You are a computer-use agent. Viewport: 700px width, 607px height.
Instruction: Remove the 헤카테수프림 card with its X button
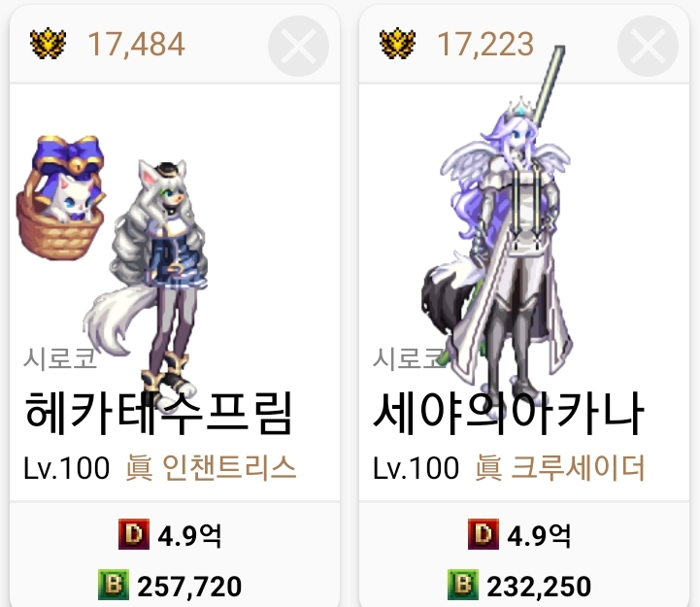tap(298, 46)
